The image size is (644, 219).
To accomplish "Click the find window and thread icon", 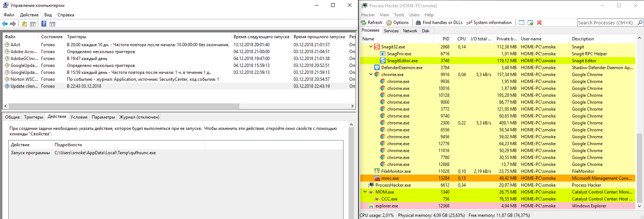I will (530, 23).
